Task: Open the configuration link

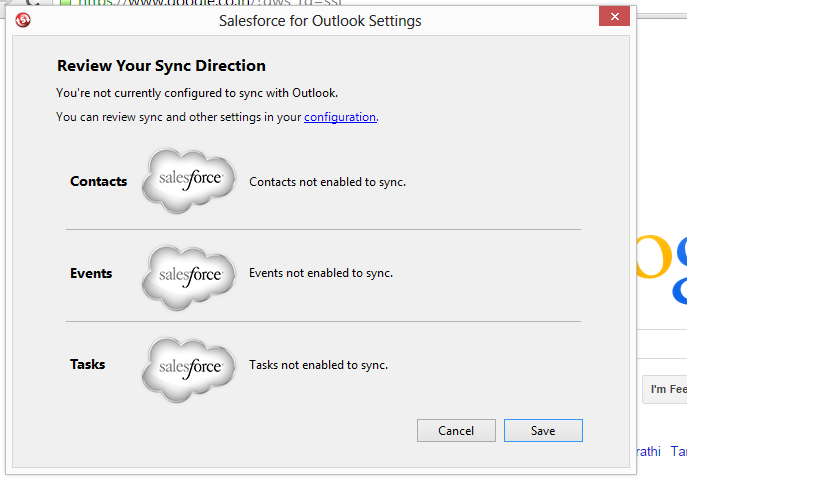Action: coord(340,117)
